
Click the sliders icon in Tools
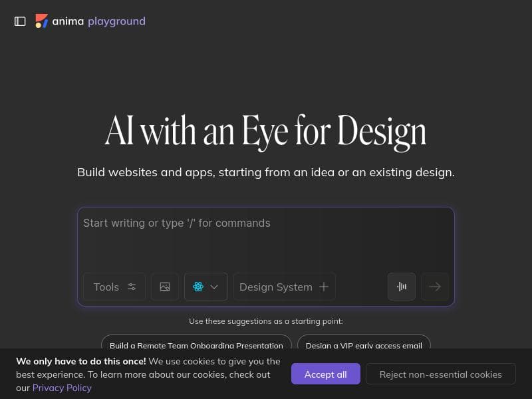[132, 287]
